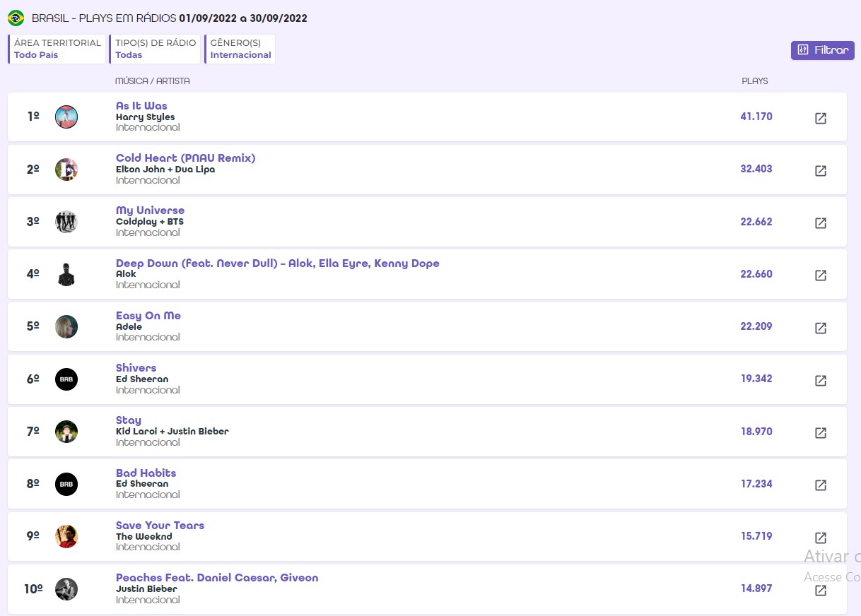Screen dimensions: 861x616
Task: Click Coldplay + BTS artist thumbnail
Action: click(x=66, y=222)
